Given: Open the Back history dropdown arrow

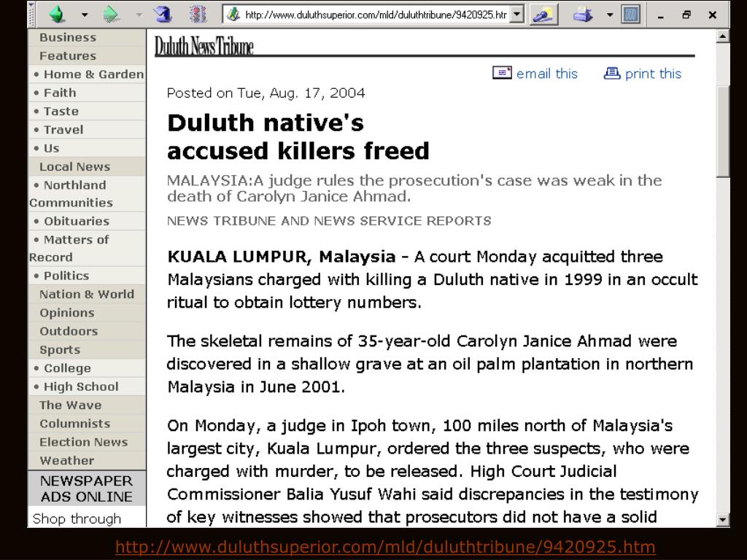Looking at the screenshot, I should point(85,15).
